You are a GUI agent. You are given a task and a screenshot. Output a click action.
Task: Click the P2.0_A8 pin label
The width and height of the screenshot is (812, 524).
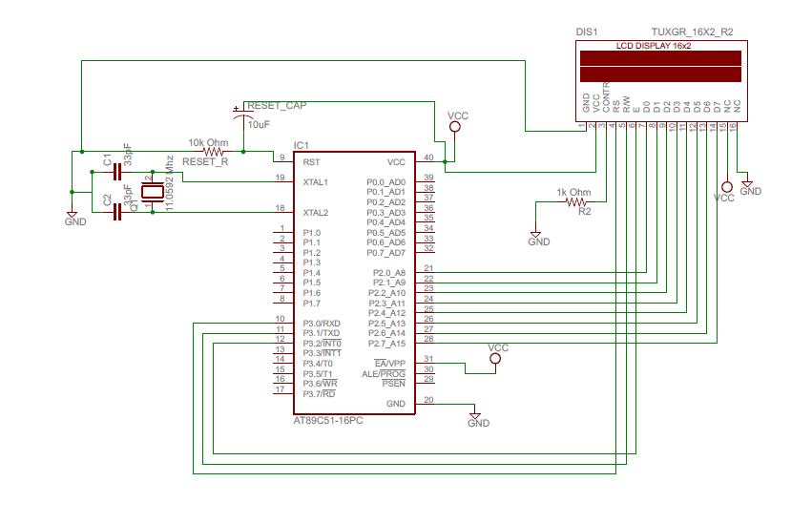(389, 273)
